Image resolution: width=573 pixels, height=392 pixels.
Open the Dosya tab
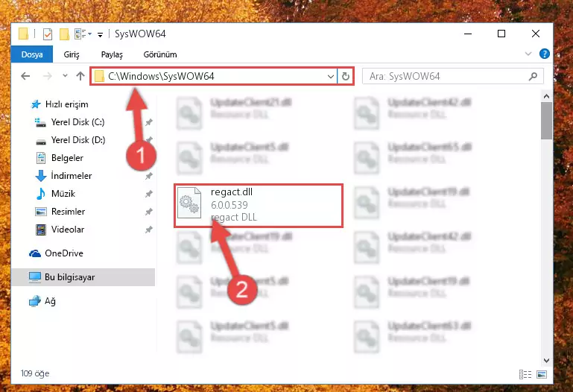click(x=32, y=54)
